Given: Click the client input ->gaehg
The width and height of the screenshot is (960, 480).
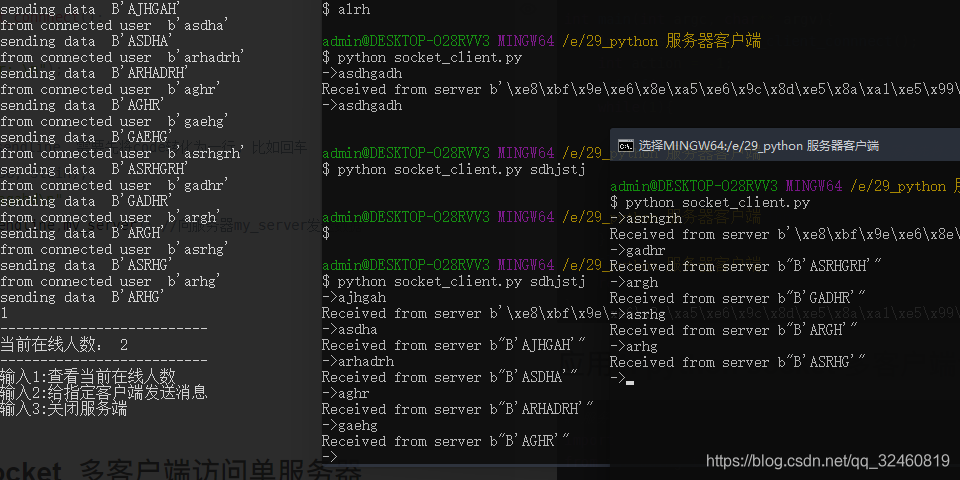Looking at the screenshot, I should (x=350, y=425).
